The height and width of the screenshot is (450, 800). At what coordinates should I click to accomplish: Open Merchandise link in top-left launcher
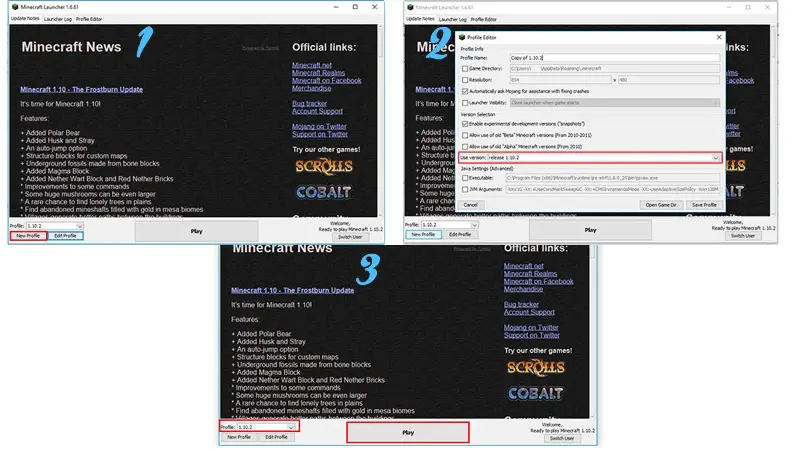(x=311, y=88)
